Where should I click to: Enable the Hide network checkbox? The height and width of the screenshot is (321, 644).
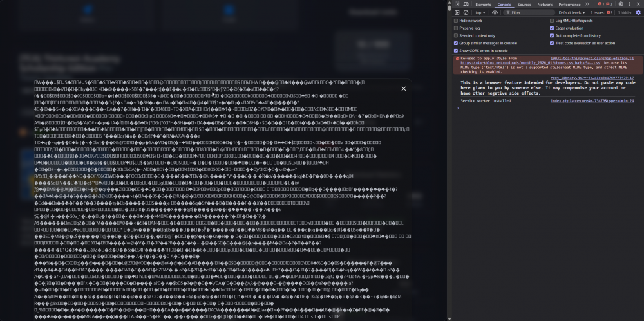point(457,21)
